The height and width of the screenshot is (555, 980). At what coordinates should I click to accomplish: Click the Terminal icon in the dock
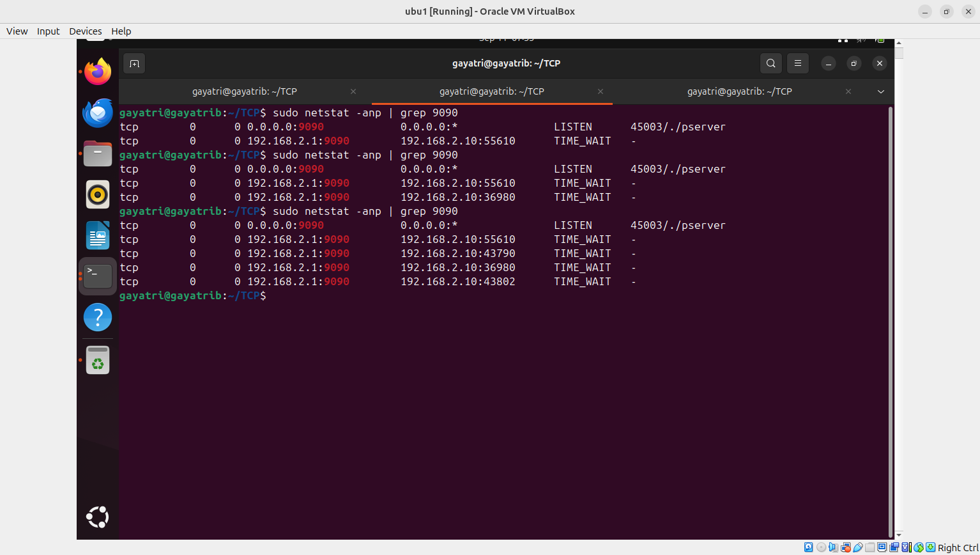[x=98, y=276]
